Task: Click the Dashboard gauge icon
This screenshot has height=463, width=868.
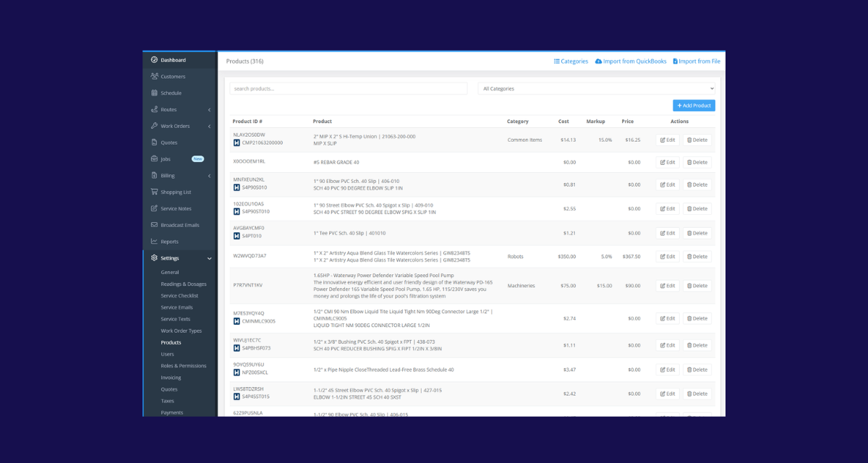Action: [x=154, y=60]
